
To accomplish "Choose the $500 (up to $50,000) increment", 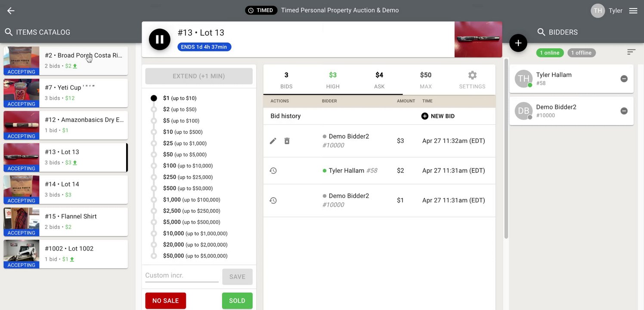I will [154, 188].
